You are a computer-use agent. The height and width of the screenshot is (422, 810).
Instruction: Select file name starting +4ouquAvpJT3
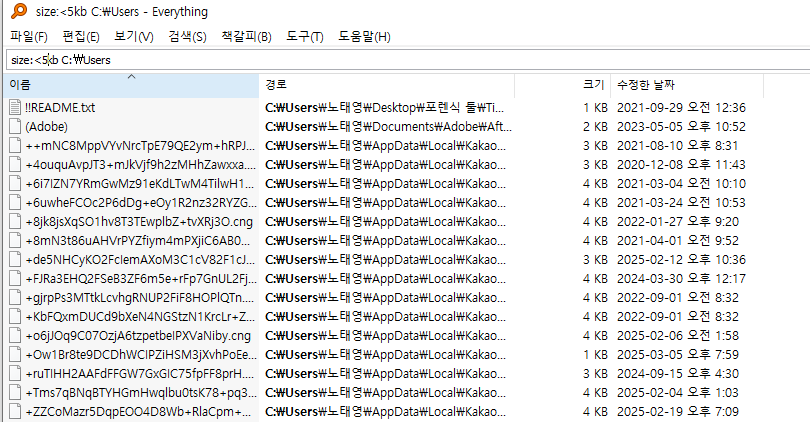coord(141,165)
